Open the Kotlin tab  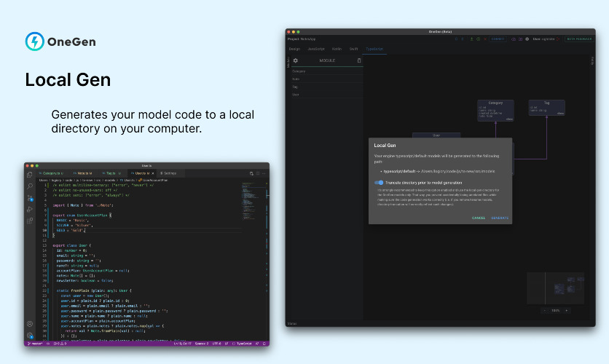(x=336, y=49)
